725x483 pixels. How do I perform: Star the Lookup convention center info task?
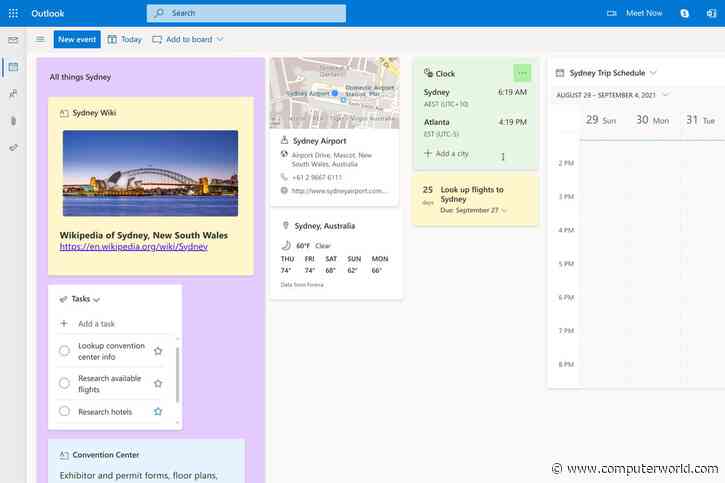click(158, 351)
